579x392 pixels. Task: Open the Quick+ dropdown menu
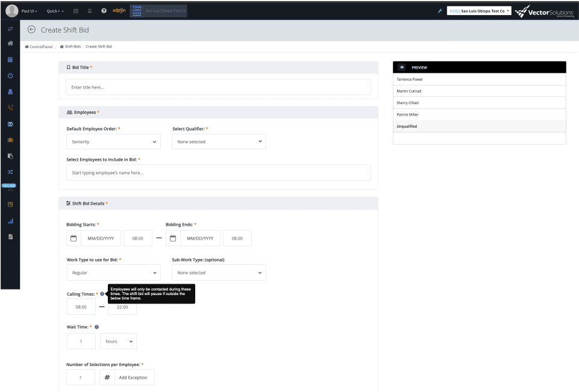tap(55, 11)
